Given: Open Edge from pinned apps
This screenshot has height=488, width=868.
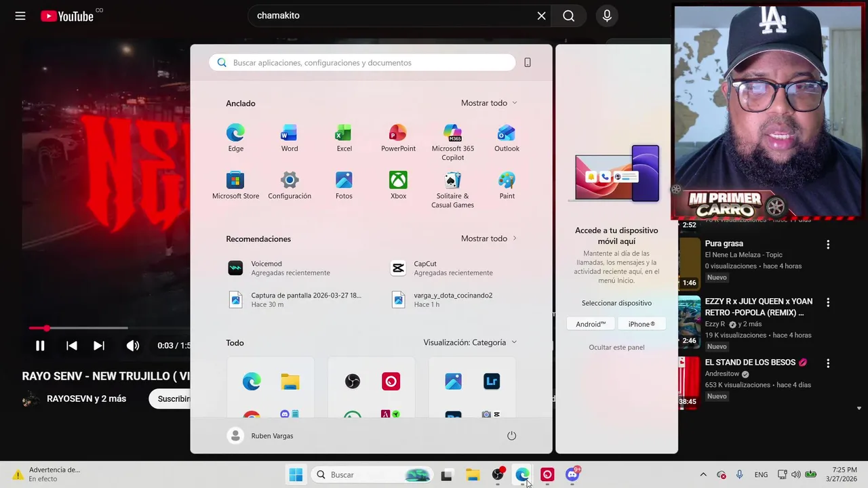Looking at the screenshot, I should pos(235,138).
